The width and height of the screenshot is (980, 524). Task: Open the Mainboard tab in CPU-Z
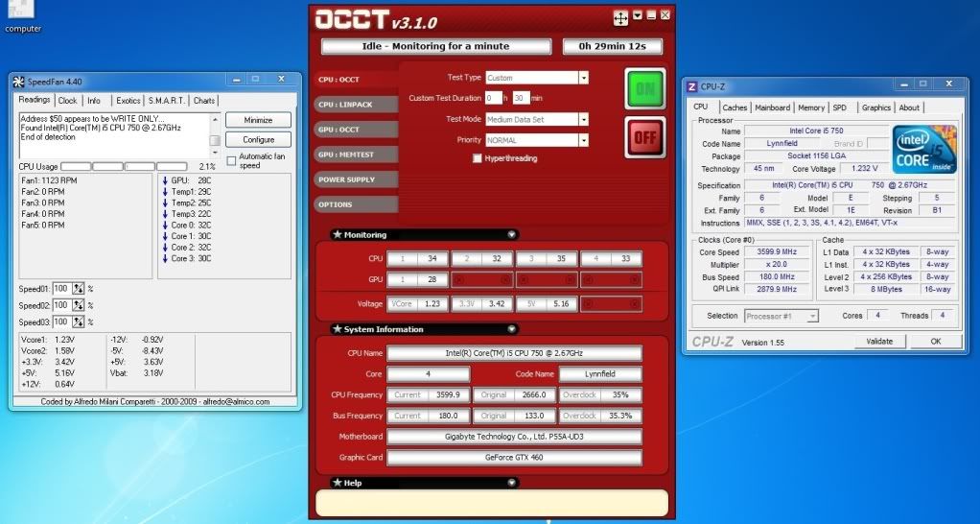(772, 107)
